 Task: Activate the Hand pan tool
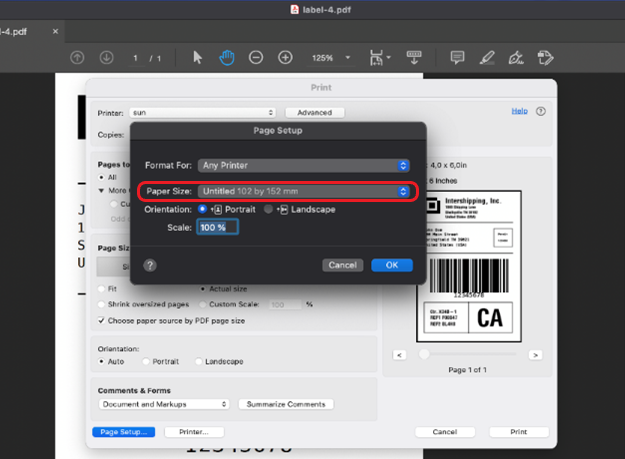[x=227, y=58]
